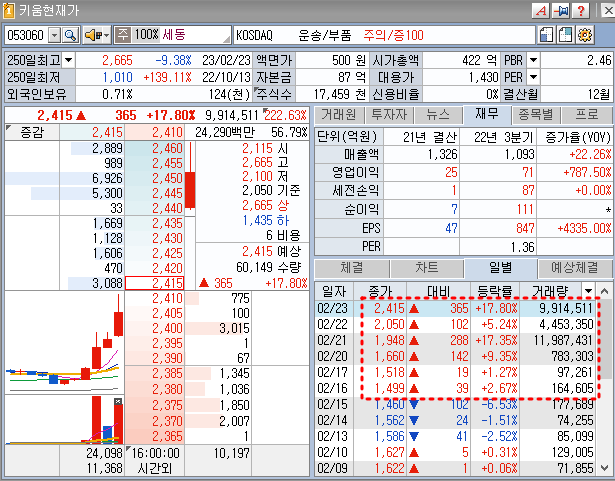Switch to the 거래원 tab
Image resolution: width=615 pixels, height=481 pixels.
click(339, 115)
